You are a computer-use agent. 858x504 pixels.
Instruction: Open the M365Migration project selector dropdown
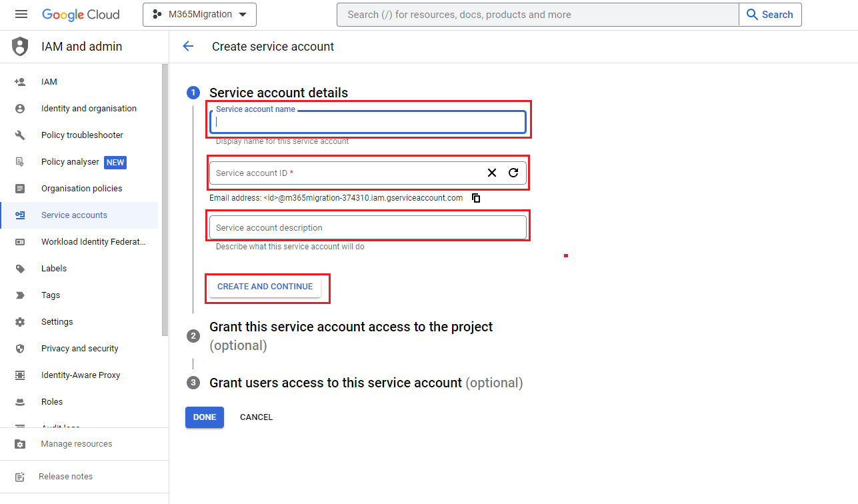point(199,15)
